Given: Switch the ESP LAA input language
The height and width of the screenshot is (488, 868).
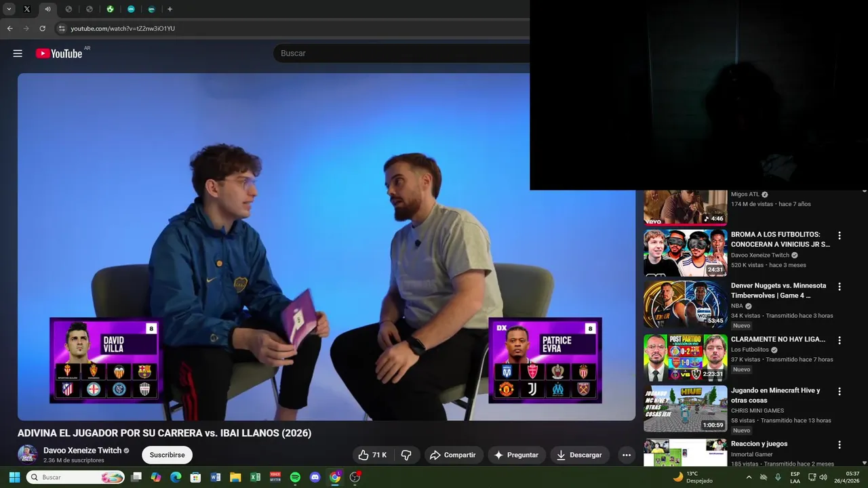Looking at the screenshot, I should 795,477.
